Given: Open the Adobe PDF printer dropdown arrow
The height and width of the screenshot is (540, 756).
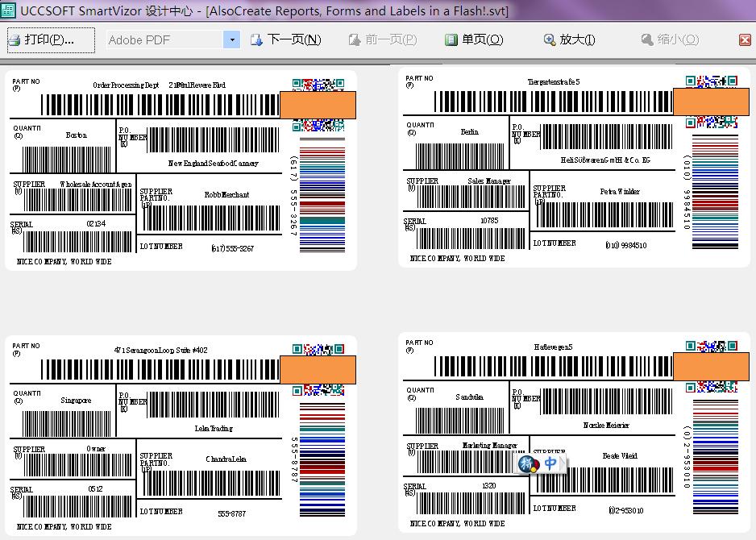Looking at the screenshot, I should [x=232, y=39].
